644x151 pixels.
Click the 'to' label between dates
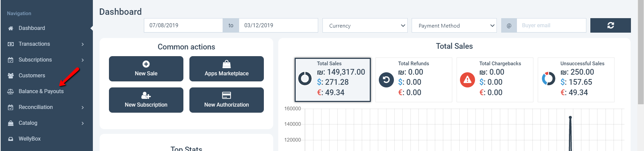pos(231,26)
